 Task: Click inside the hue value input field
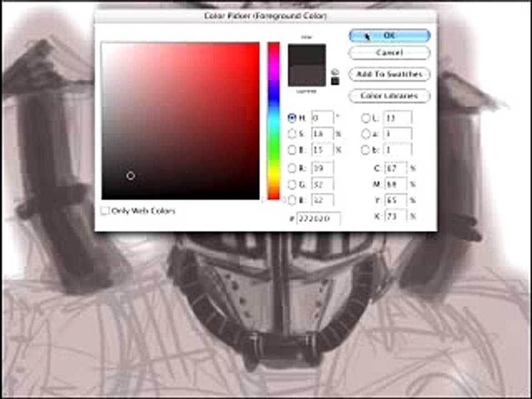point(323,117)
